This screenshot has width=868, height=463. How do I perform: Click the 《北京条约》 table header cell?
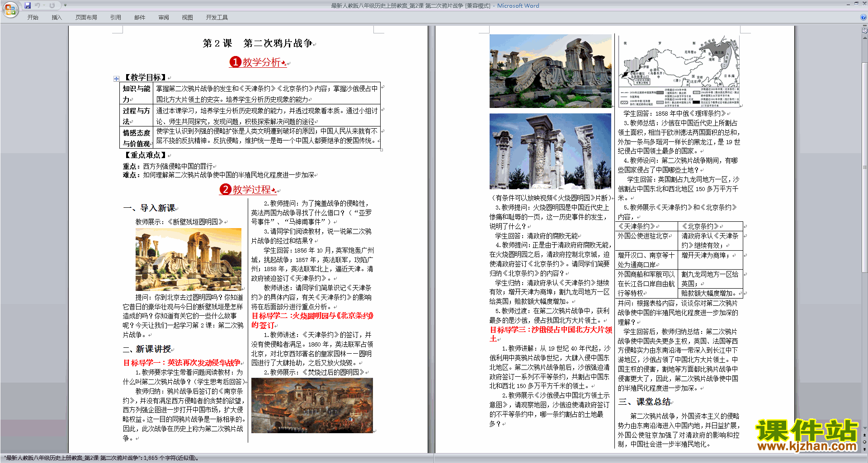click(710, 226)
